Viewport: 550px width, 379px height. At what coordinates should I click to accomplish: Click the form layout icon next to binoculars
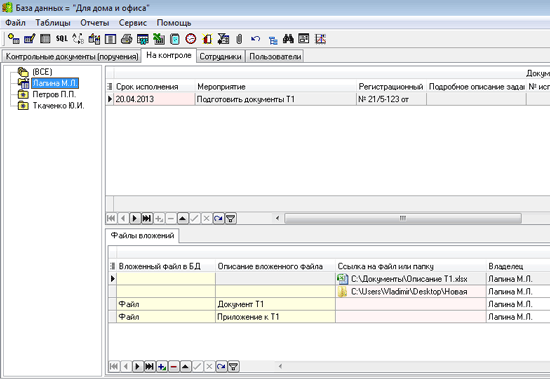[x=304, y=39]
